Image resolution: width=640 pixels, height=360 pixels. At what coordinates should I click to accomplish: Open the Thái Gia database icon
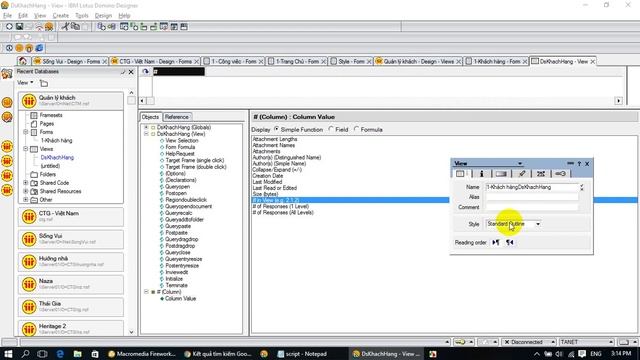point(29,306)
